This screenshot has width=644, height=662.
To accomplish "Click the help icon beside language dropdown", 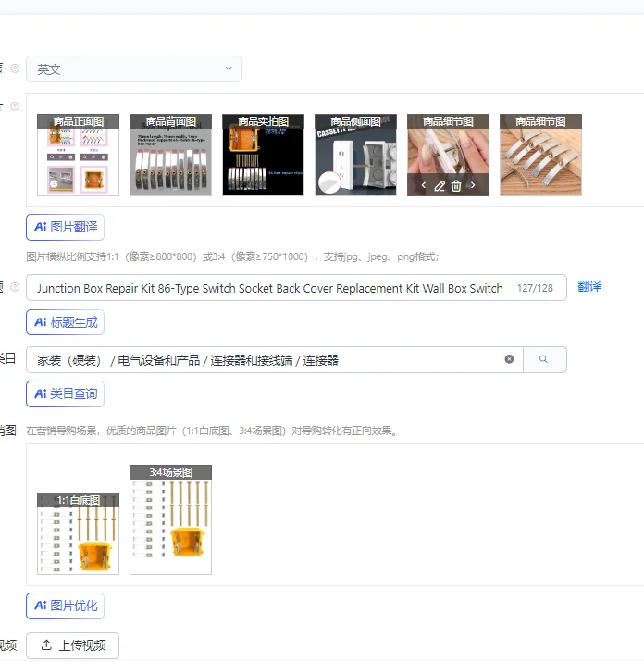I will [15, 69].
